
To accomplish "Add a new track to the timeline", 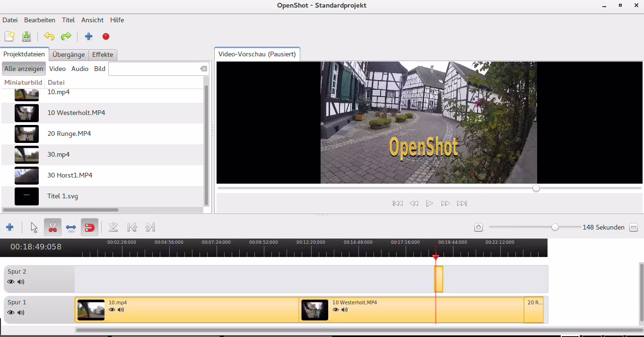I will 9,227.
